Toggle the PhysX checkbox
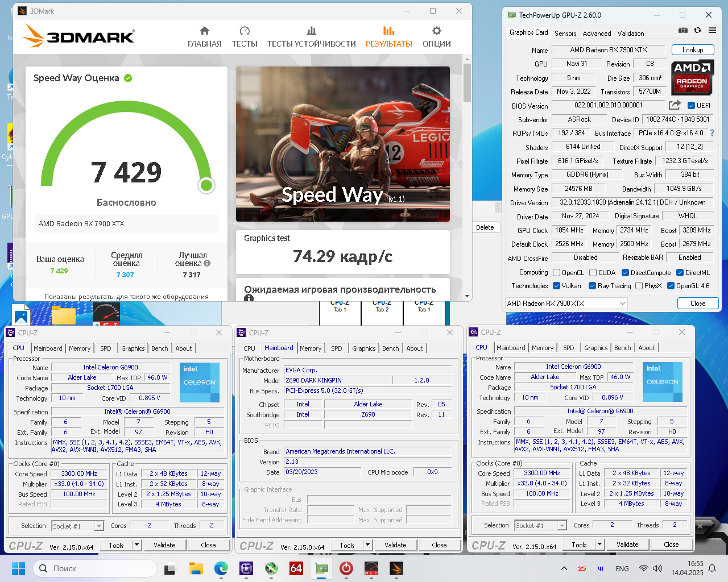 pyautogui.click(x=639, y=286)
